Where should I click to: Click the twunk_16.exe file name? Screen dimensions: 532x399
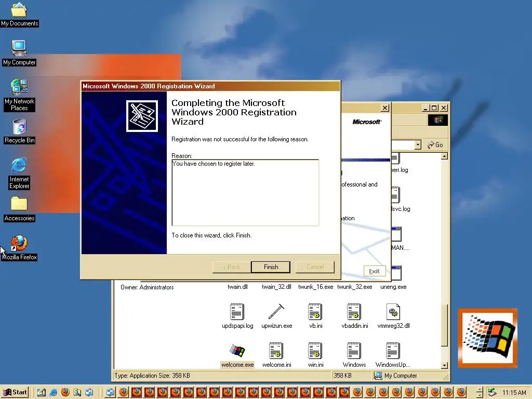tap(315, 287)
